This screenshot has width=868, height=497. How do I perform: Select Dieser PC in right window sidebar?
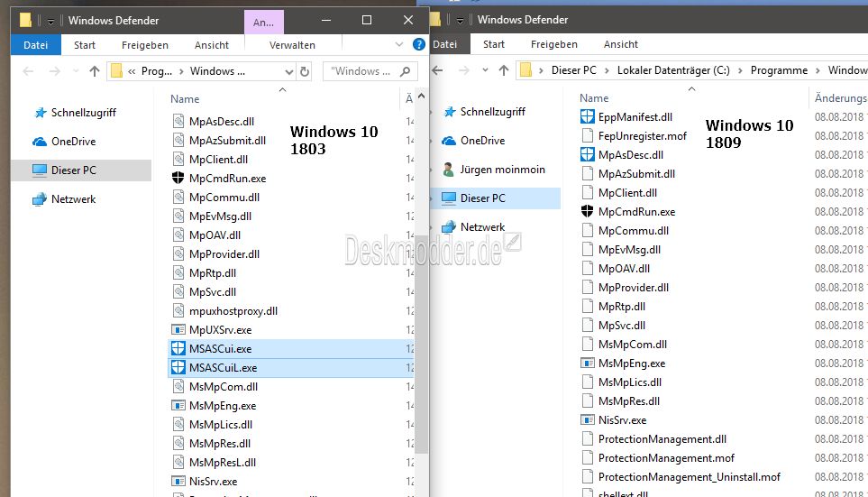[x=496, y=198]
